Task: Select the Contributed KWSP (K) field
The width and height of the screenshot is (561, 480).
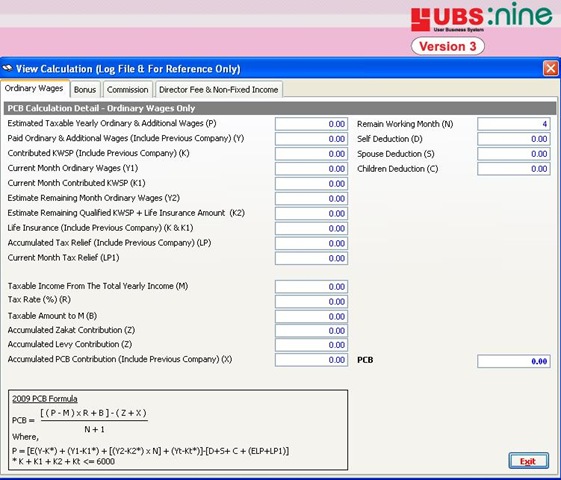Action: pos(311,154)
